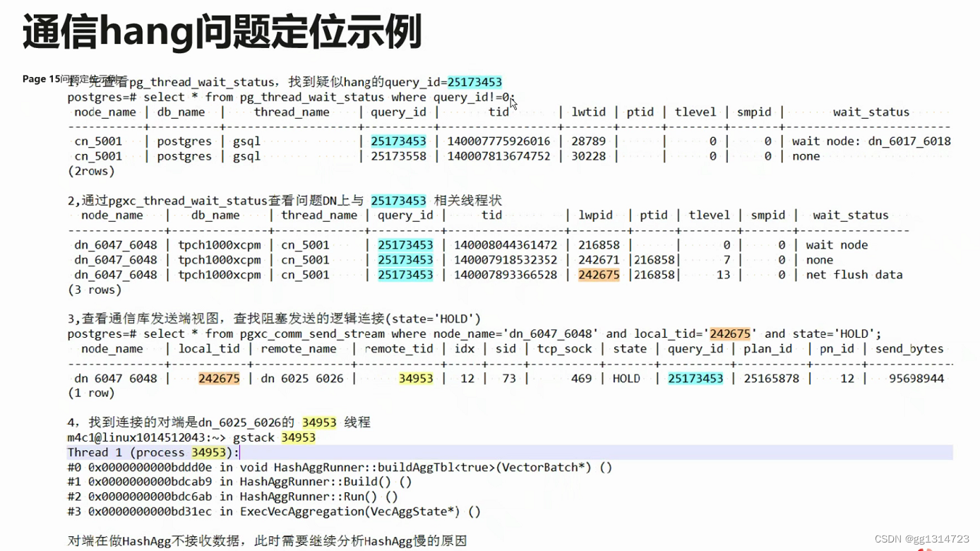Screen dimensions: 980x551
Task: Click step 3 heading with state='HOLD'
Action: pyautogui.click(x=274, y=319)
